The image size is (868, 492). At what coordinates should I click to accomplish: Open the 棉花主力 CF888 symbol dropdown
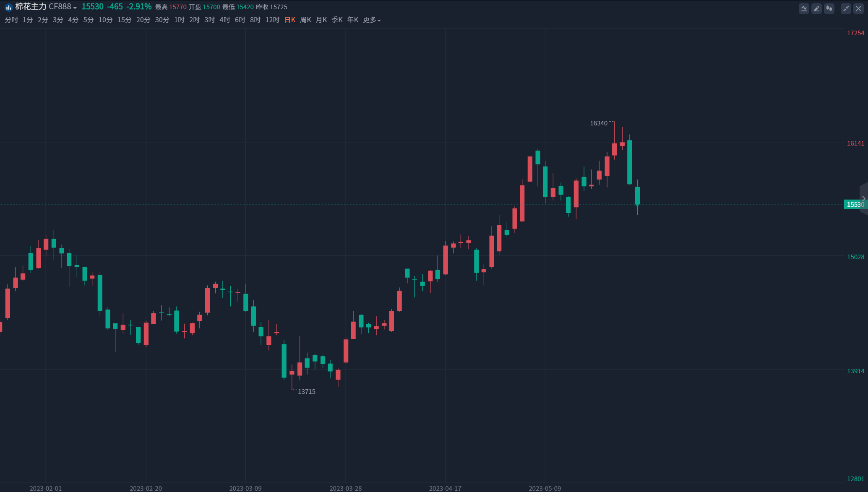(x=46, y=7)
